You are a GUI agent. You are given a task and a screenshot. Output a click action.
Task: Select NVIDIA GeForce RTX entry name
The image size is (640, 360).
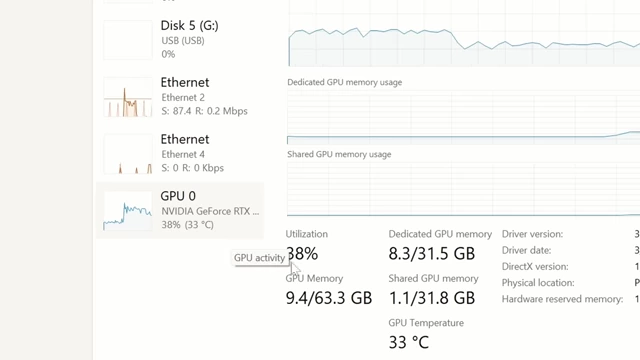tap(210, 211)
